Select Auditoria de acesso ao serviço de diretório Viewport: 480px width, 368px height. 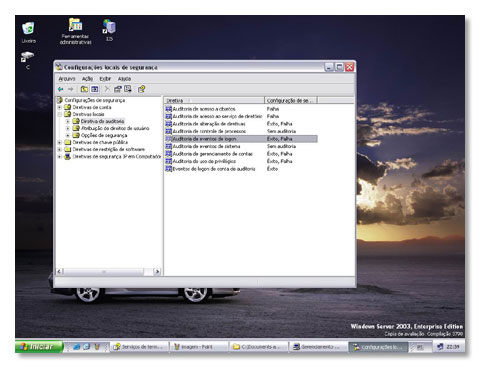(x=241, y=116)
